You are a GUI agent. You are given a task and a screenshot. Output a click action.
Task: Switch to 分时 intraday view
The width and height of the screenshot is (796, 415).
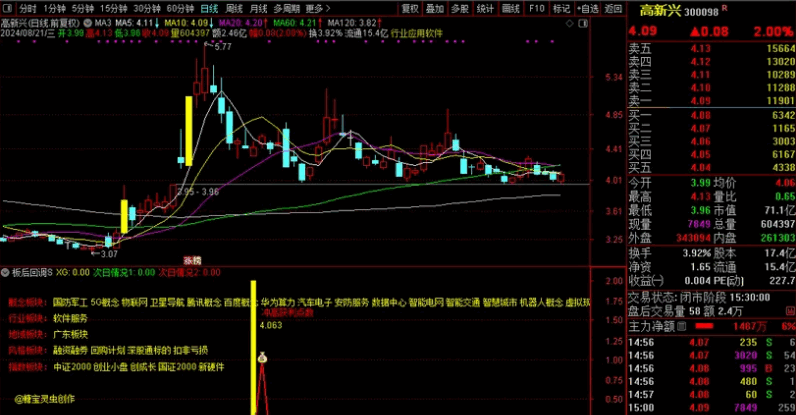[x=28, y=9]
